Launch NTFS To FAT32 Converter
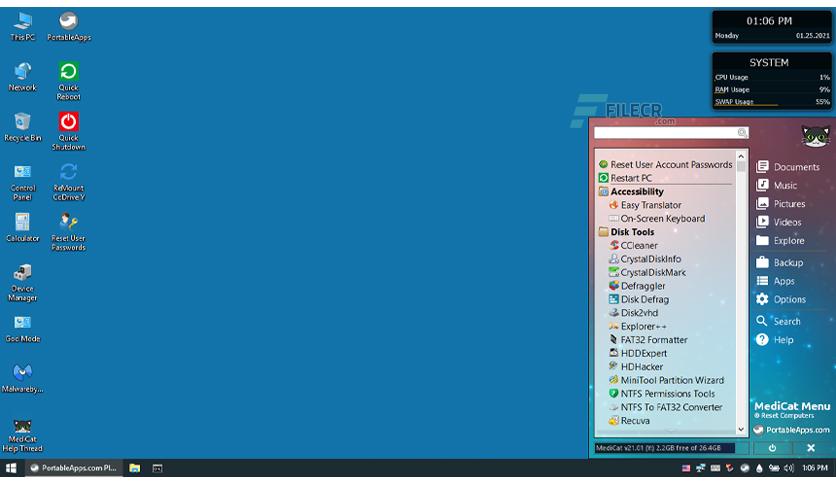Viewport: 836px width, 484px height. [x=665, y=407]
